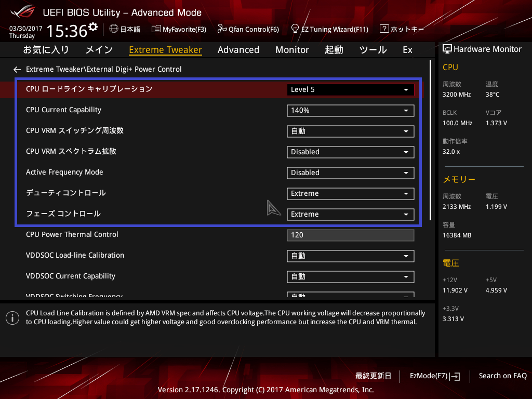Open the ホットキー hotkey help
This screenshot has height=399, width=532.
point(402,29)
